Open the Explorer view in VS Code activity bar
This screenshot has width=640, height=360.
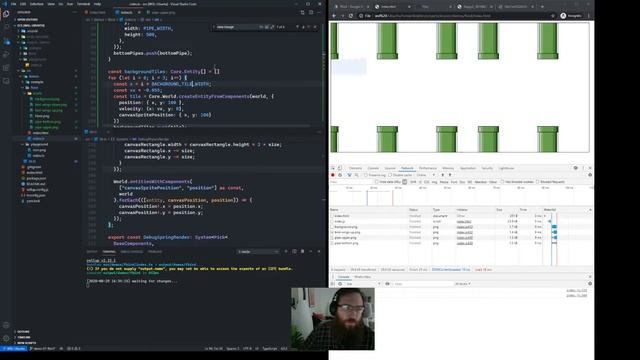(6, 13)
